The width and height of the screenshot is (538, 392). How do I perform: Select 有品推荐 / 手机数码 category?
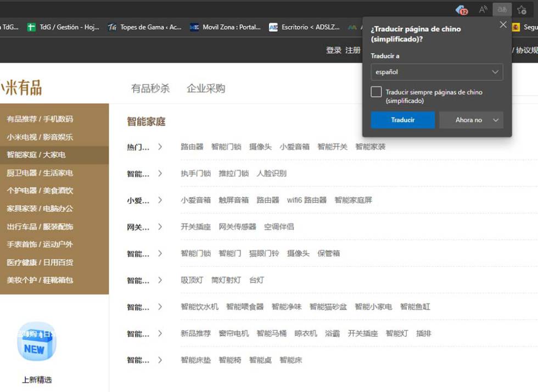pyautogui.click(x=40, y=119)
